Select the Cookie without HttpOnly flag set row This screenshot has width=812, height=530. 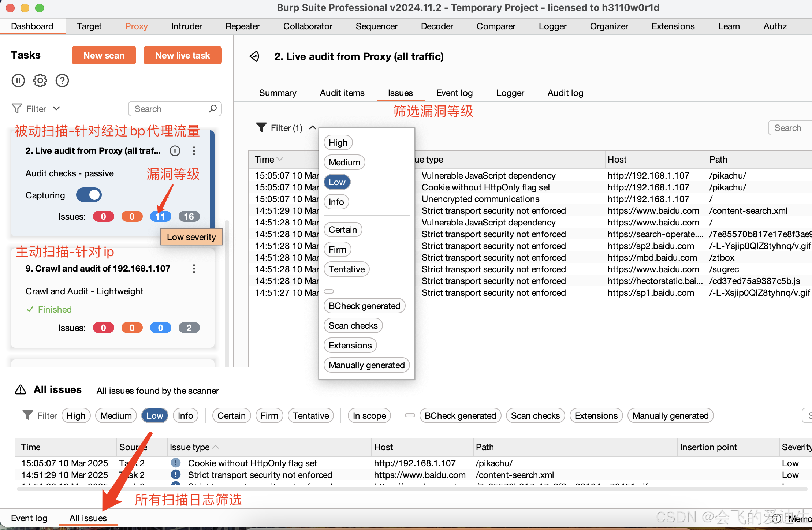[485, 187]
